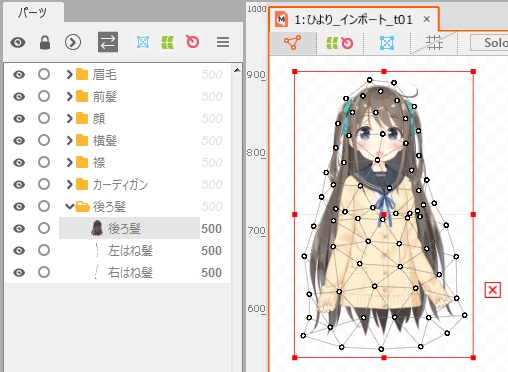Click the green art mesh icon in the Parts panel
Image resolution: width=508 pixels, height=372 pixels.
pos(168,42)
